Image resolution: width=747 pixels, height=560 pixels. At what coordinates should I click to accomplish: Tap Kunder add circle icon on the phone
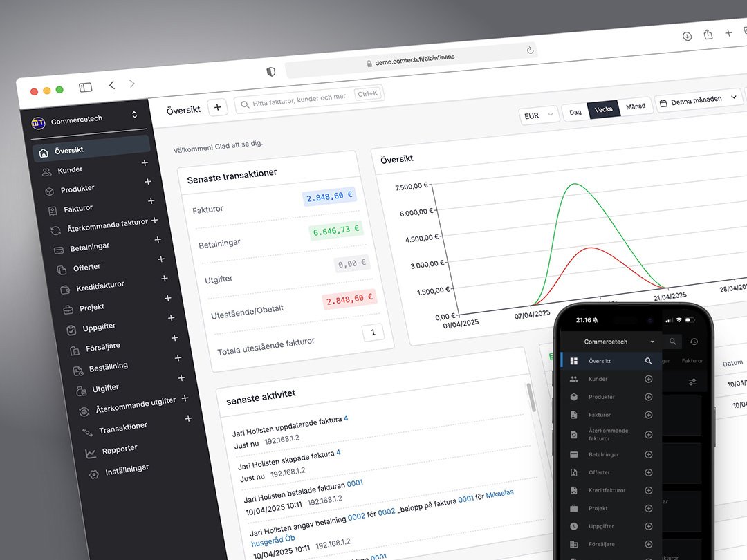click(648, 379)
